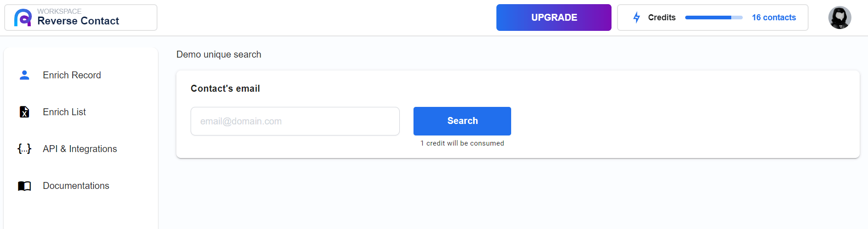Click the curly braces API icon
868x229 pixels.
(24, 149)
